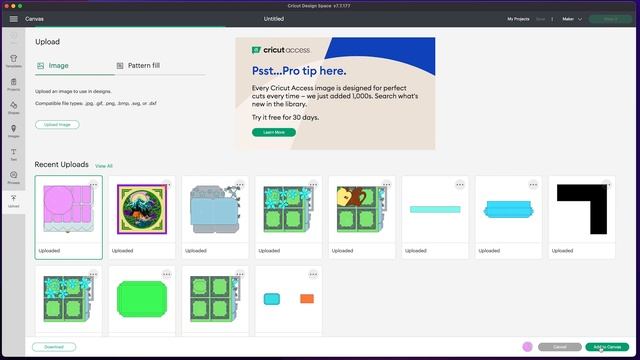The width and height of the screenshot is (640, 360).
Task: Open the Images library in sidebar
Action: tap(13, 131)
